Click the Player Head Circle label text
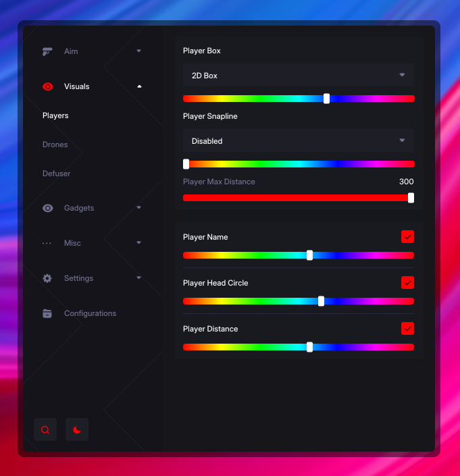460x476 pixels. [x=215, y=283]
